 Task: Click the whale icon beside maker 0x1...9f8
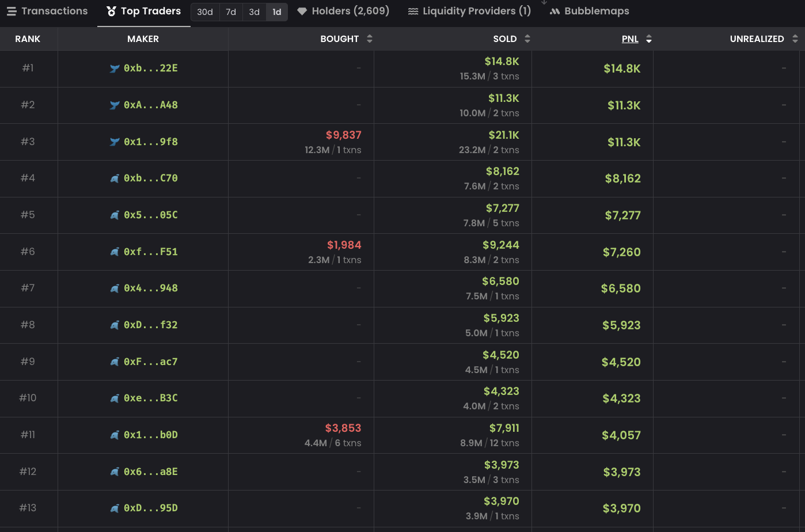(115, 142)
